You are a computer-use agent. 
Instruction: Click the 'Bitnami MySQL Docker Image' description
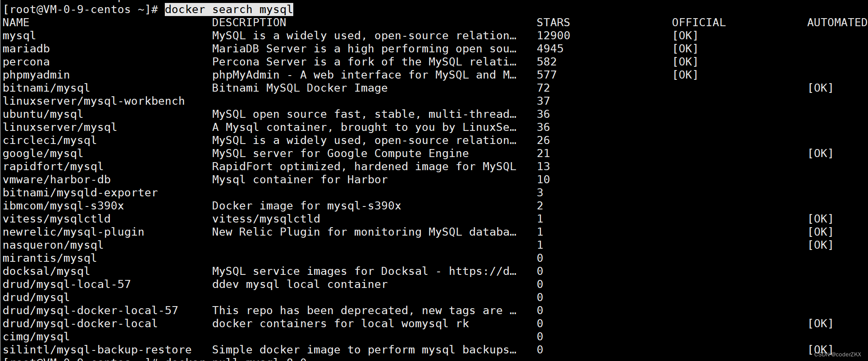[300, 88]
